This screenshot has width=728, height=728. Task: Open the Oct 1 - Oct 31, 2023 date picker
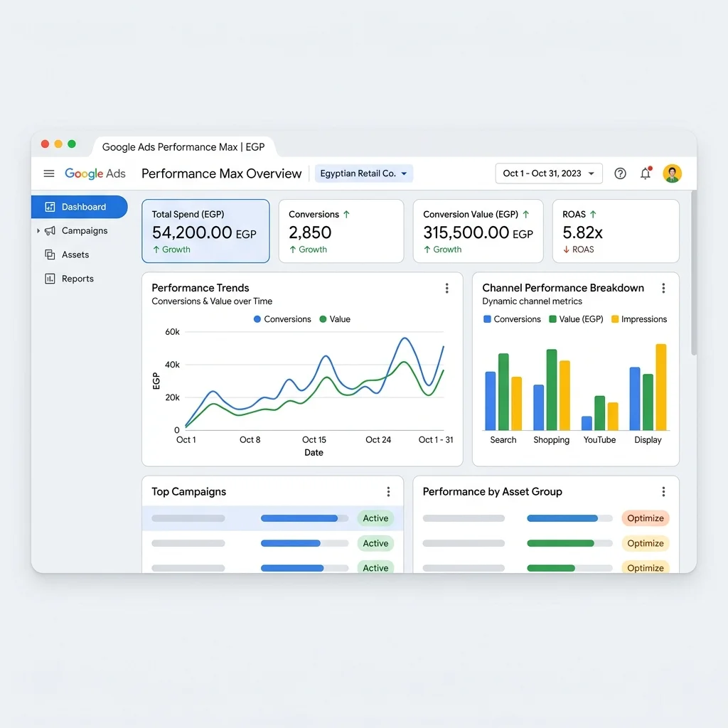(x=549, y=173)
